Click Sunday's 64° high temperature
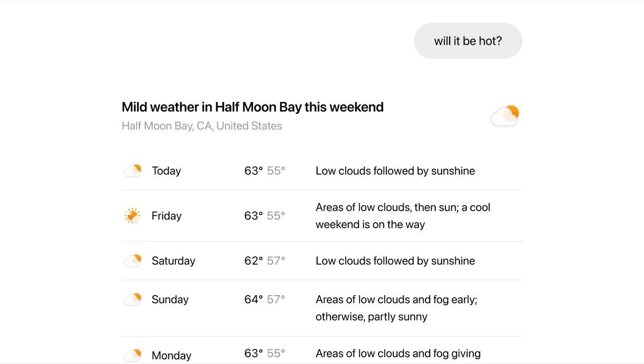This screenshot has width=644, height=364. [x=253, y=299]
